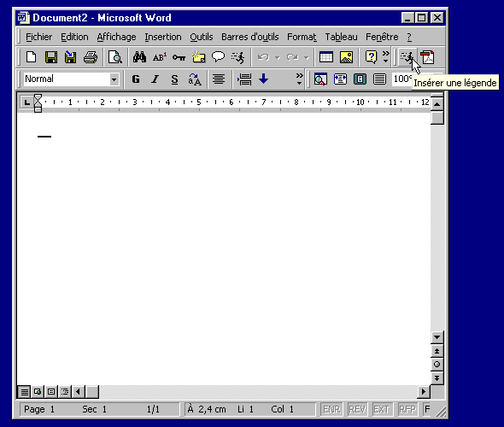Open the Fenêtre menu
Screen dimensions: 504x427
[x=382, y=37]
